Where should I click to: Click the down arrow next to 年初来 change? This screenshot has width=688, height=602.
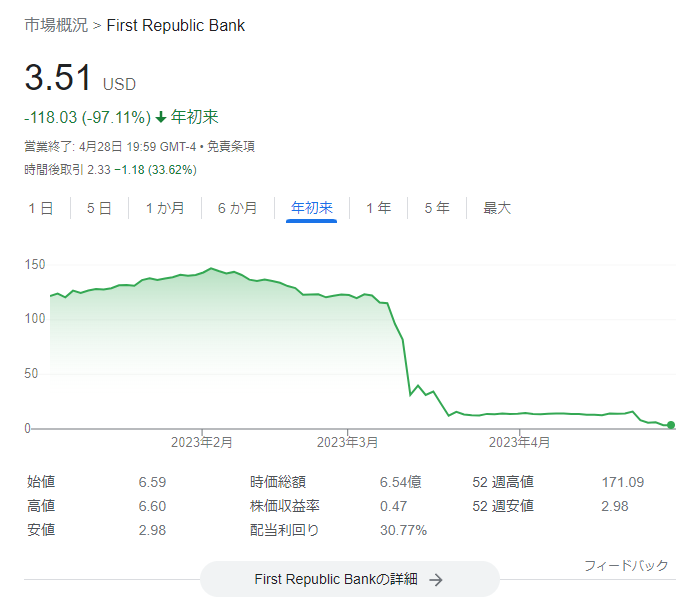click(x=161, y=117)
